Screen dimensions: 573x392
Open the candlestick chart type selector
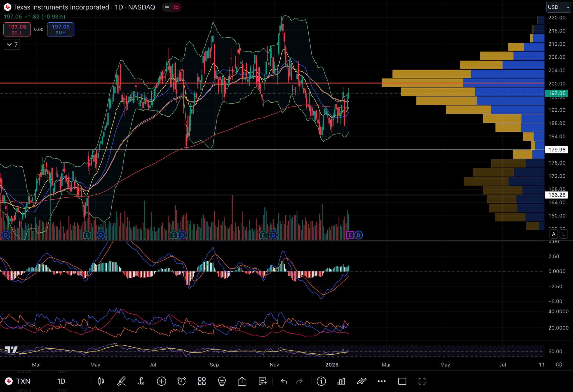point(101,381)
